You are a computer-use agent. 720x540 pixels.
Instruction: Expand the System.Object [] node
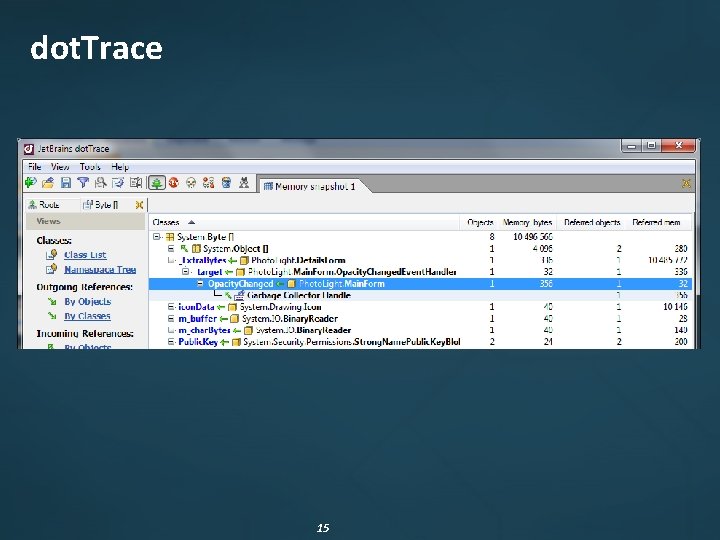171,248
